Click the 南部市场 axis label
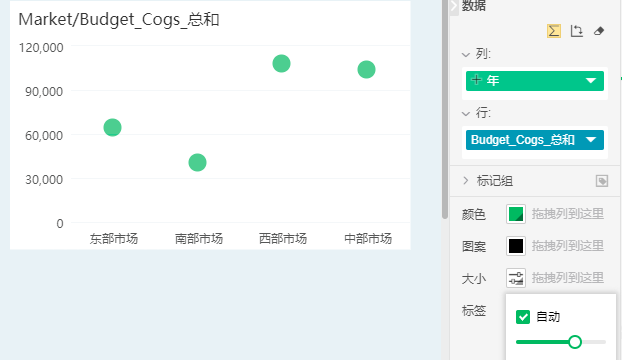The height and width of the screenshot is (360, 622). [199, 239]
